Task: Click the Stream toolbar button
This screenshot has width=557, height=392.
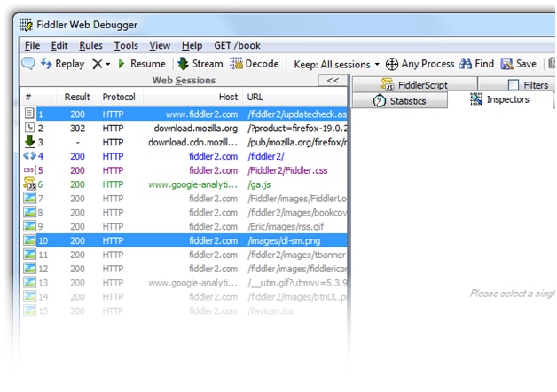Action: (200, 64)
